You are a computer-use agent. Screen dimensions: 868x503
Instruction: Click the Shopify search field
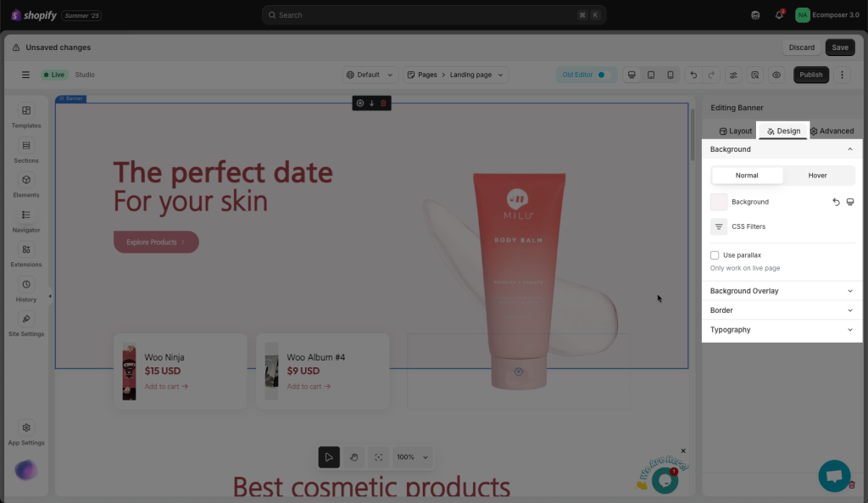coord(434,15)
